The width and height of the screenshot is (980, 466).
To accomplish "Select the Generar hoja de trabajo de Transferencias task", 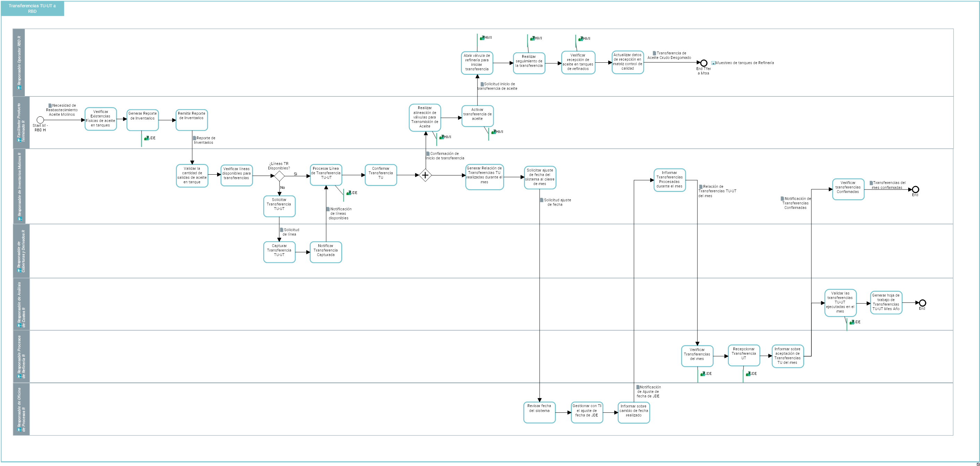I will click(886, 302).
